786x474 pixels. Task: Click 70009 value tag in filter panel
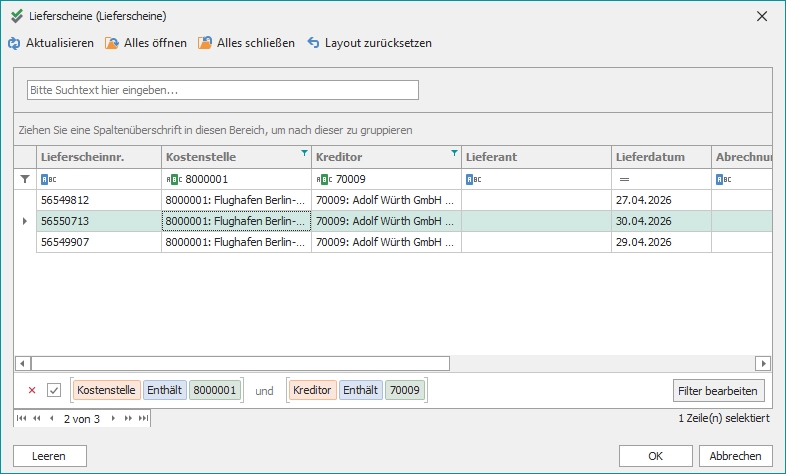[x=405, y=390]
